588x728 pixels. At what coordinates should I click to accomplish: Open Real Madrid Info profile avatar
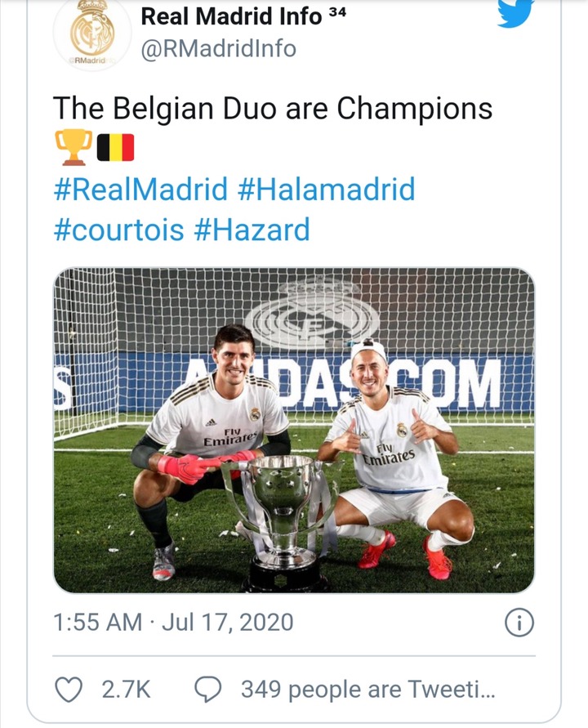tap(92, 33)
